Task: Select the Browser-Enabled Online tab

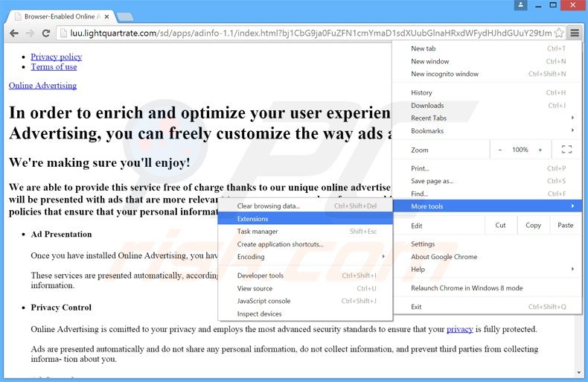Action: click(x=62, y=16)
